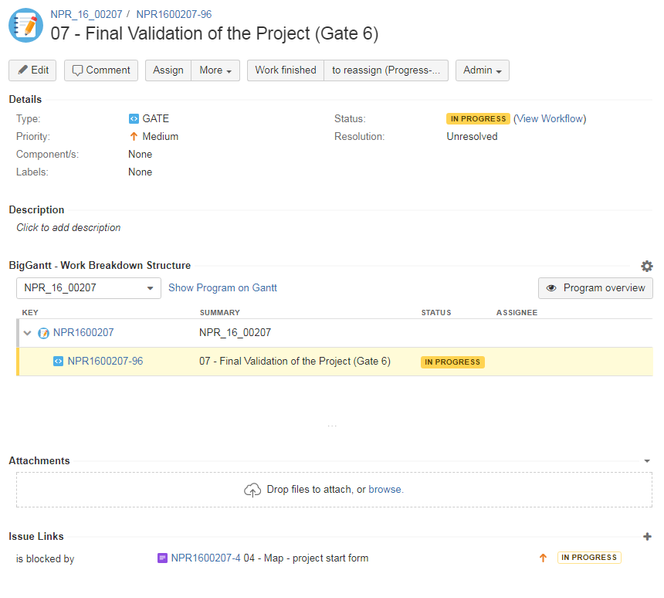Click browse link in attachments area
The width and height of the screenshot is (664, 598).
point(385,490)
